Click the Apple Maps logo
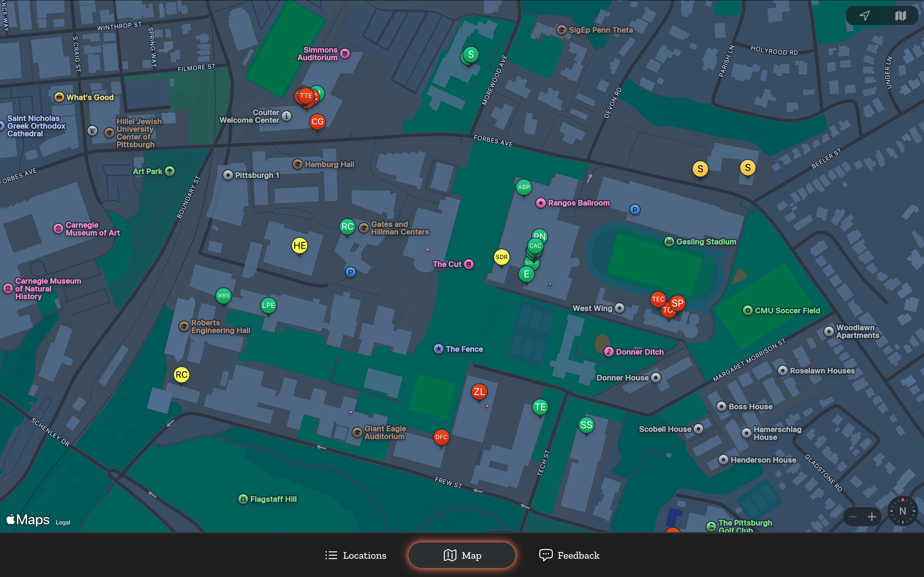This screenshot has height=577, width=924. pyautogui.click(x=28, y=519)
